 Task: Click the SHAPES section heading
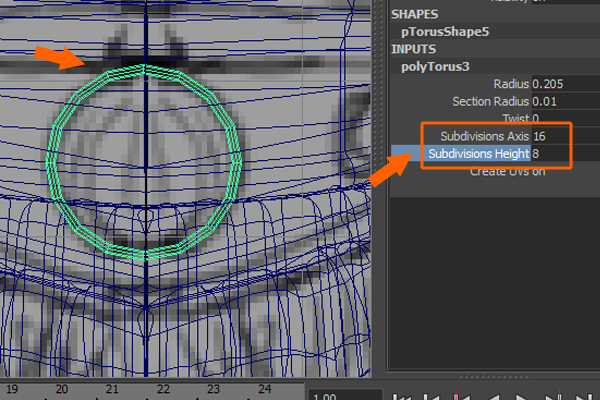click(x=414, y=14)
